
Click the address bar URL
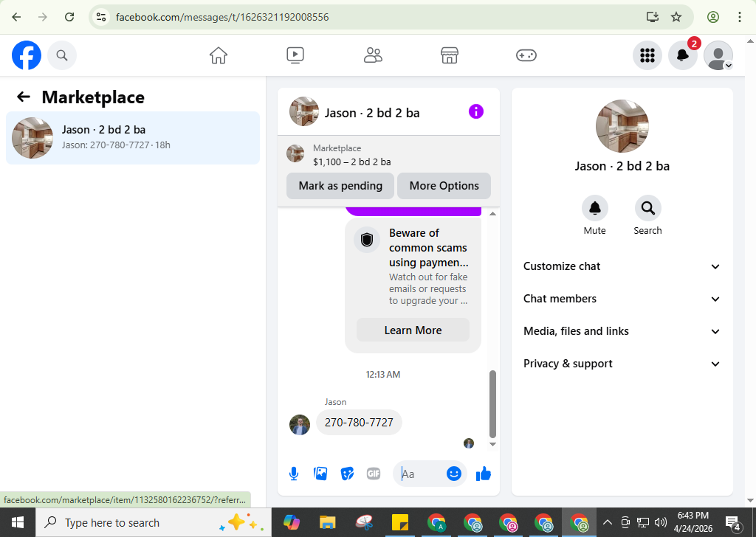pos(222,18)
